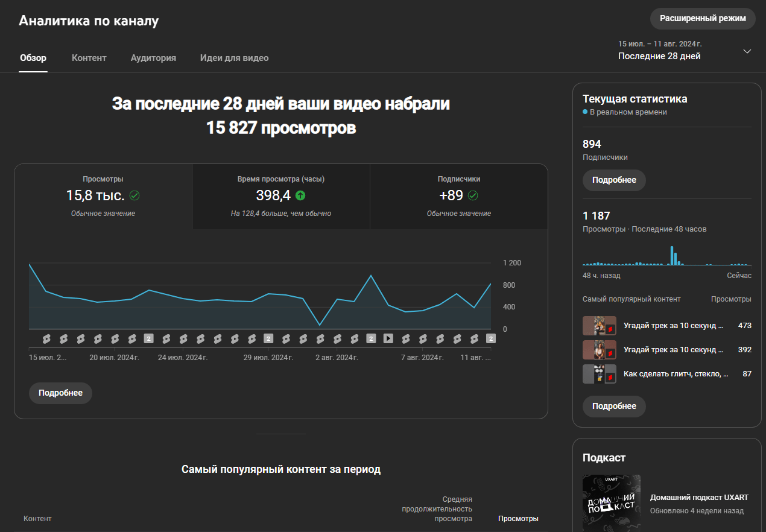The image size is (766, 532).
Task: Click Подробнее below the popular content list
Action: pyautogui.click(x=614, y=406)
